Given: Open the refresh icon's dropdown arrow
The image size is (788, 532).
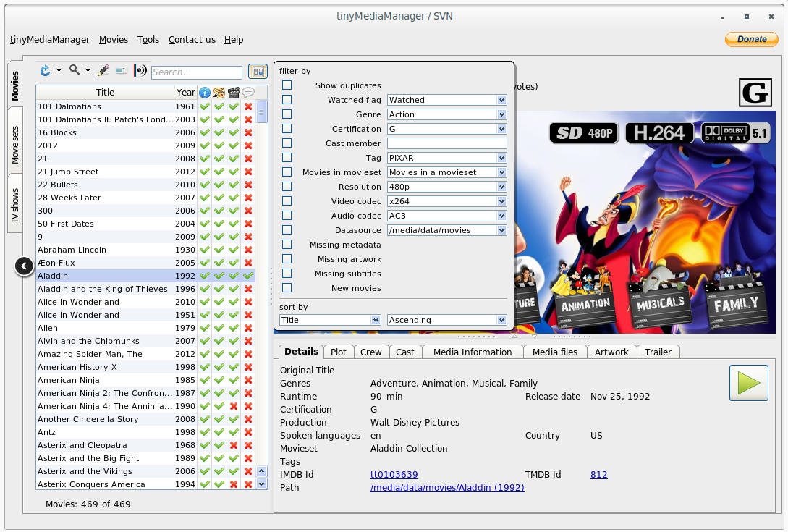Looking at the screenshot, I should coord(59,70).
